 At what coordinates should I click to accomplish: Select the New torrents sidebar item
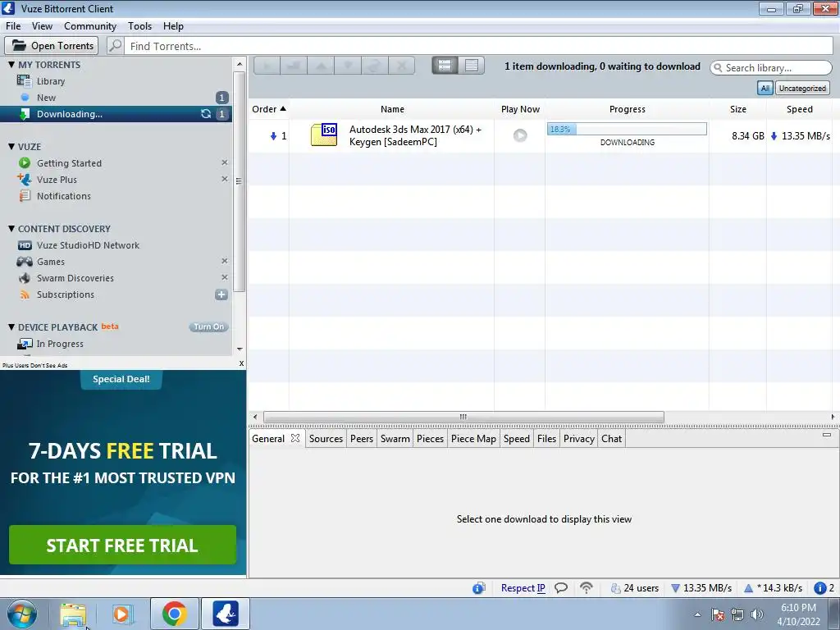46,98
